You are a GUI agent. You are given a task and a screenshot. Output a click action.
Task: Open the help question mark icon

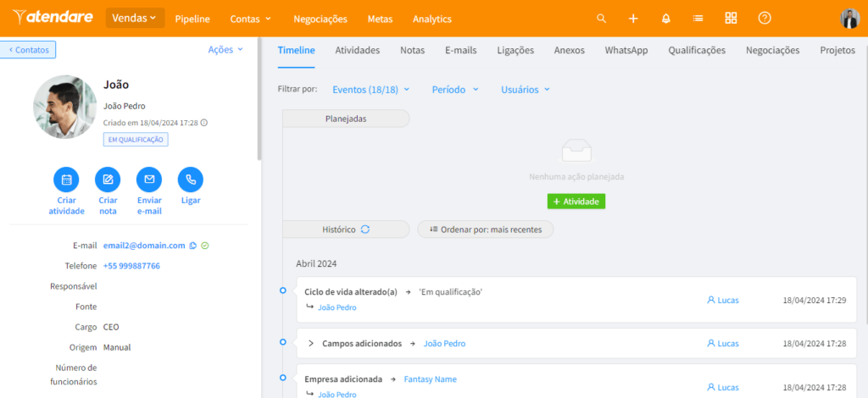point(765,19)
